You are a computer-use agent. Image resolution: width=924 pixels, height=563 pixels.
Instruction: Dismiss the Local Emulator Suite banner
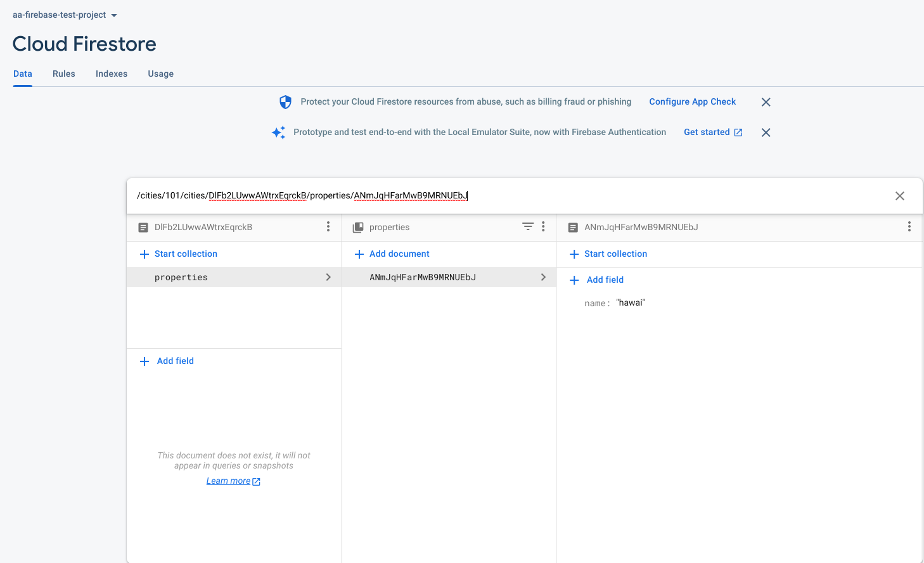766,133
